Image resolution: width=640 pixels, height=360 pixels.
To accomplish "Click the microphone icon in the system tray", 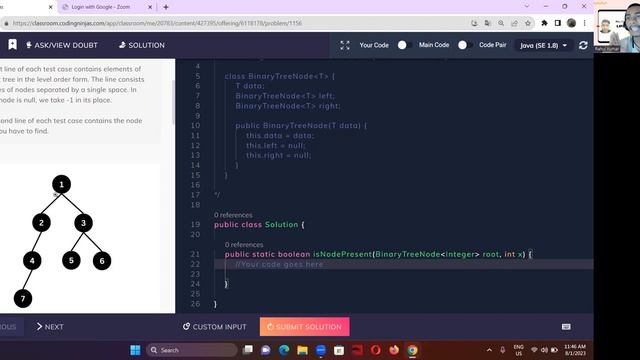I will (502, 350).
